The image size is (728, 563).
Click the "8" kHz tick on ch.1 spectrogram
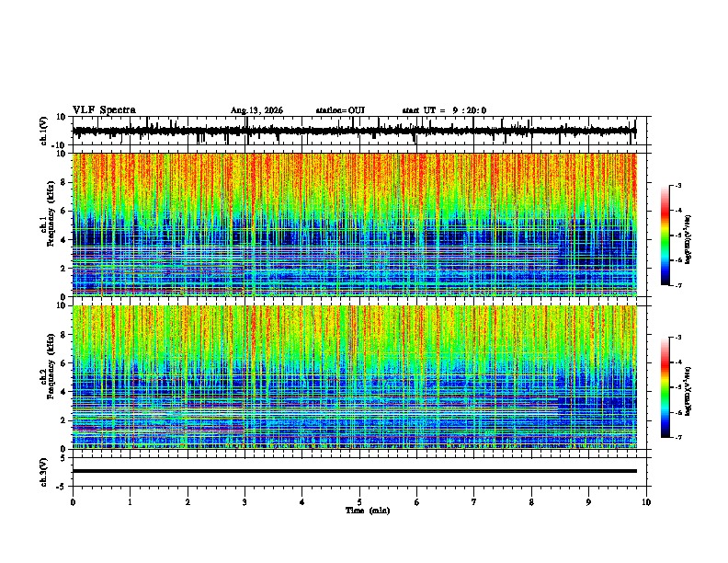pyautogui.click(x=64, y=182)
